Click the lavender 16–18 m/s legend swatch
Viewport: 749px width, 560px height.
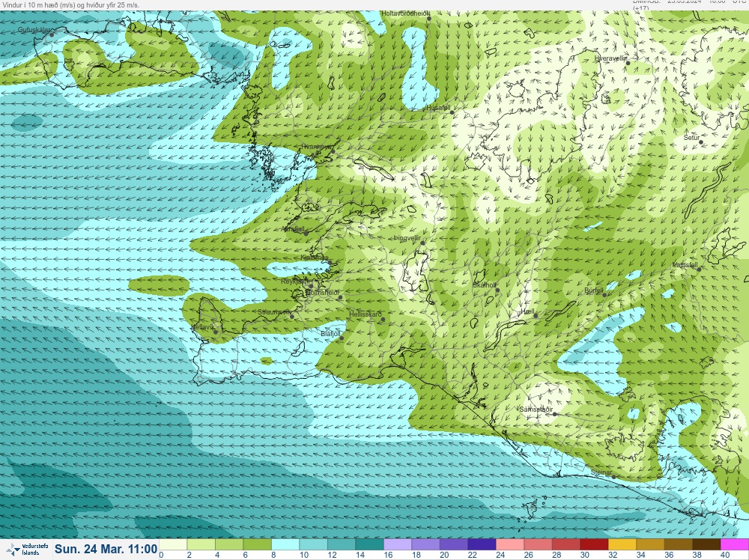[398, 545]
